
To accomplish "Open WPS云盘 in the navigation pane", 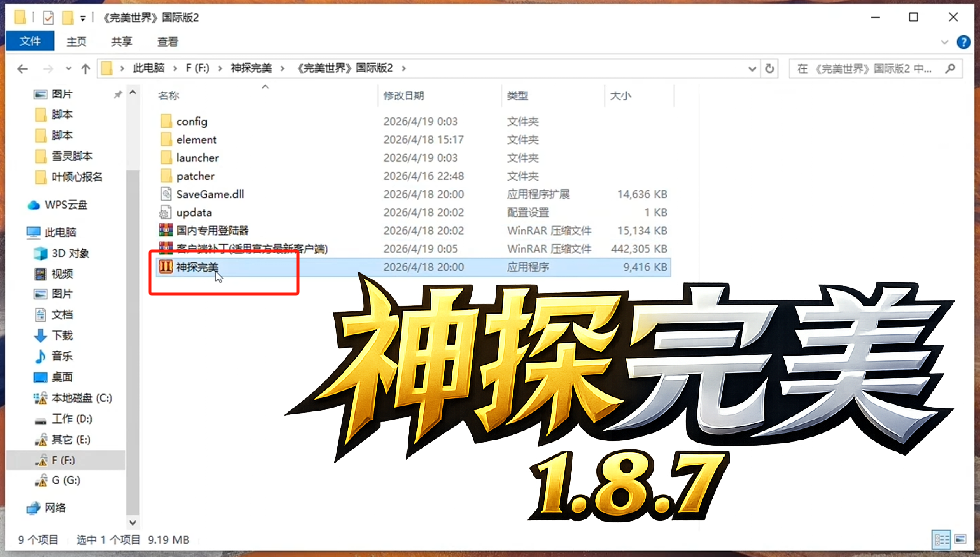I will tap(66, 205).
